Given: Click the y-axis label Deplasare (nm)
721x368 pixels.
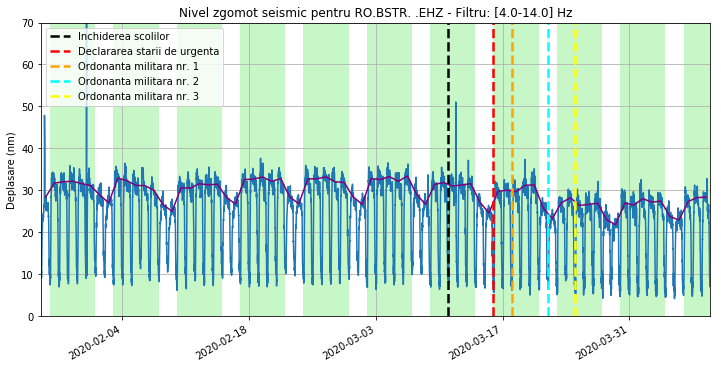Looking at the screenshot, I should point(11,170).
